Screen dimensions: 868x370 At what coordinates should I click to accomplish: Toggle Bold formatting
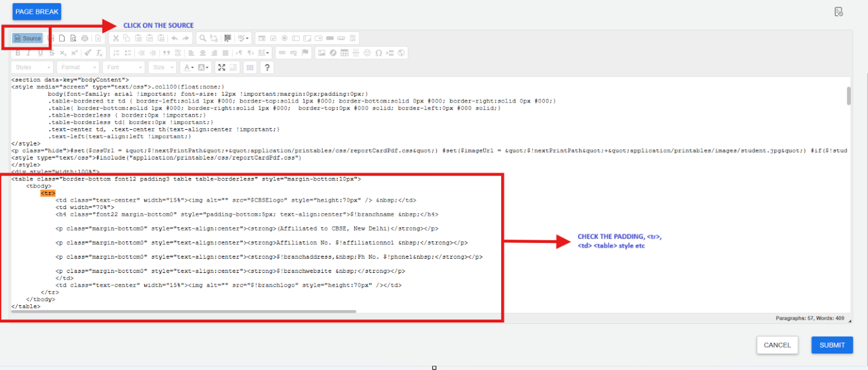[x=18, y=53]
